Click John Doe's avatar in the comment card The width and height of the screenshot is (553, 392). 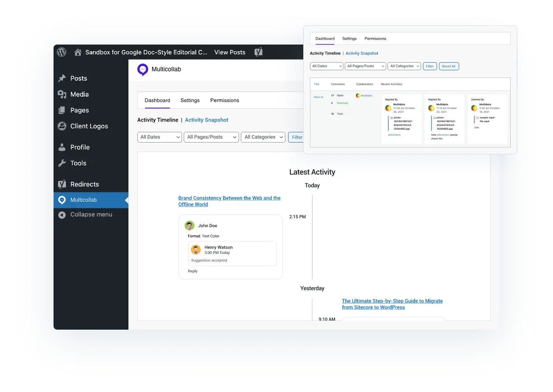[x=190, y=225]
